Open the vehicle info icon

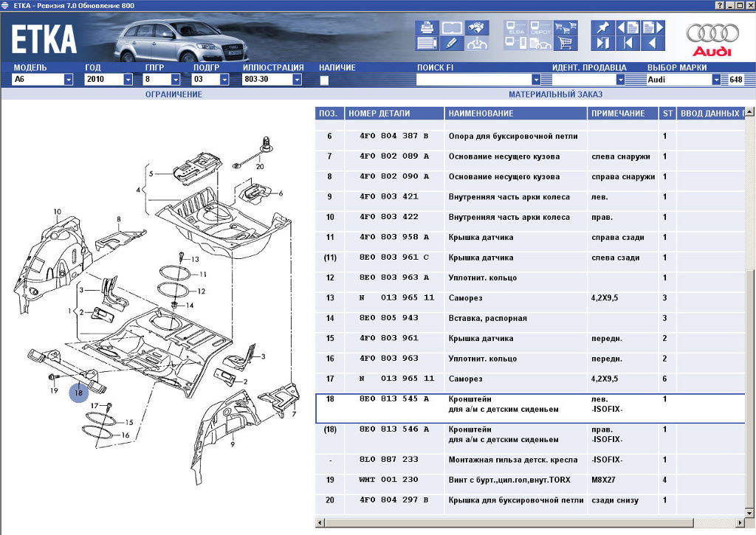(478, 44)
